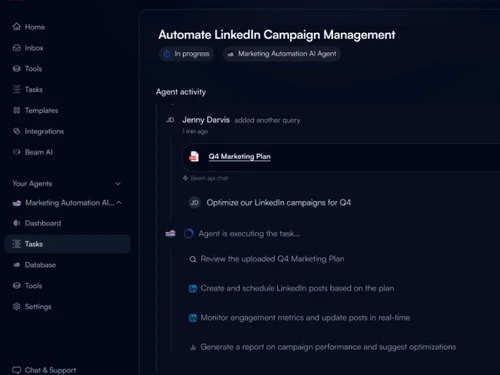Click the upper Tasks list icon

tap(17, 89)
